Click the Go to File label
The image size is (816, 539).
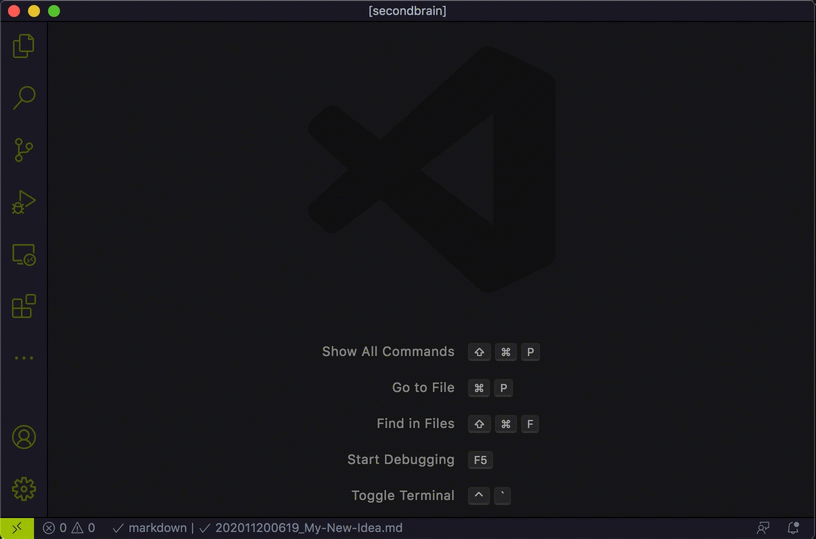[423, 388]
